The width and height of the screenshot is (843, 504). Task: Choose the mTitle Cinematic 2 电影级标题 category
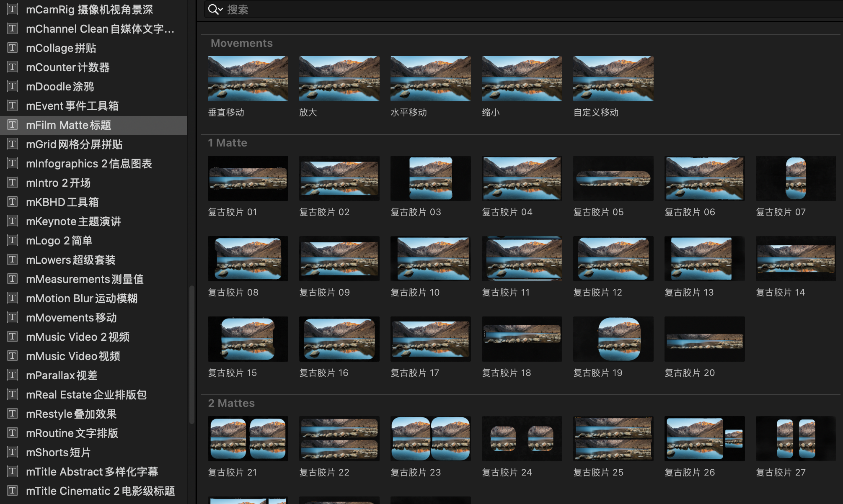(93, 491)
